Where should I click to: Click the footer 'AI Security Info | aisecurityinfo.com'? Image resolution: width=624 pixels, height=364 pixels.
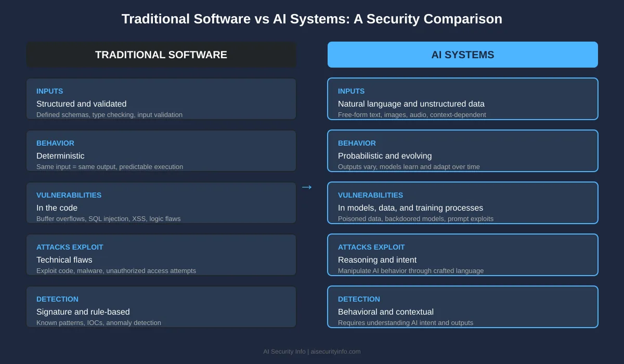tap(312, 352)
